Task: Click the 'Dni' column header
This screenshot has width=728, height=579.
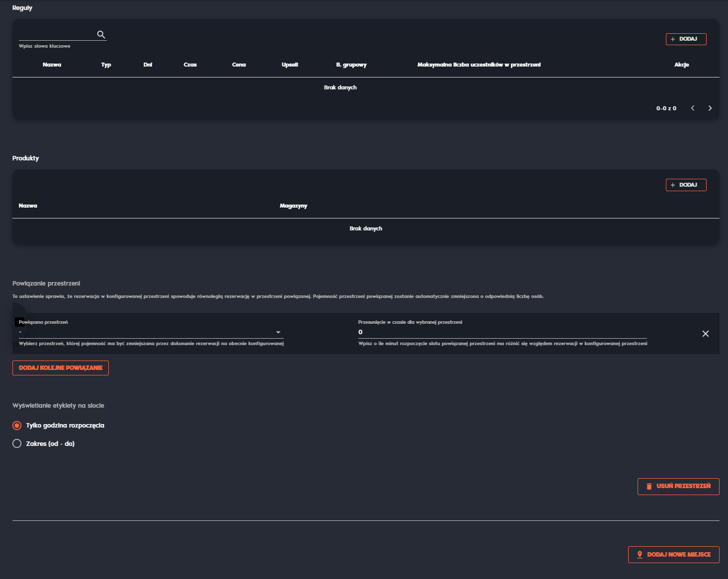Action: (x=148, y=65)
